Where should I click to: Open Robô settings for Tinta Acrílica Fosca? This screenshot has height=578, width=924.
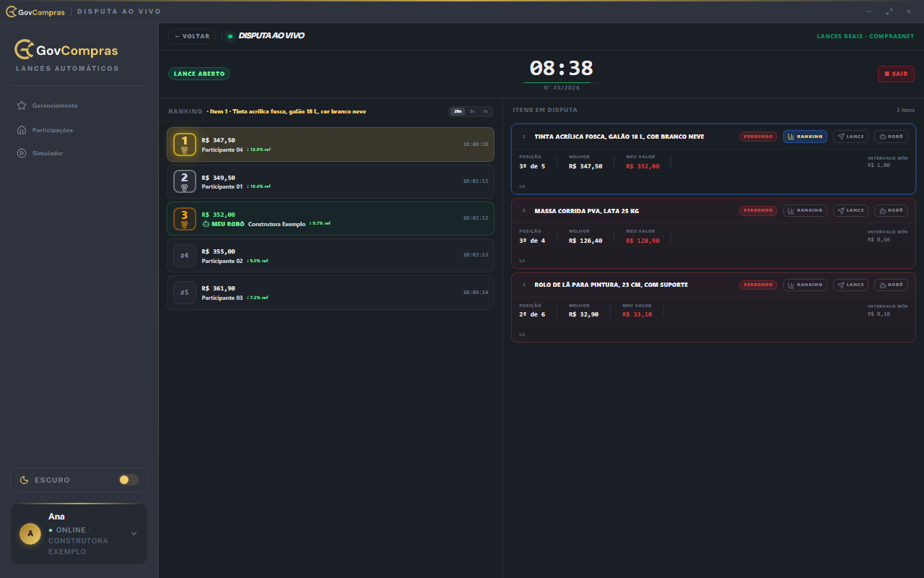(x=891, y=137)
